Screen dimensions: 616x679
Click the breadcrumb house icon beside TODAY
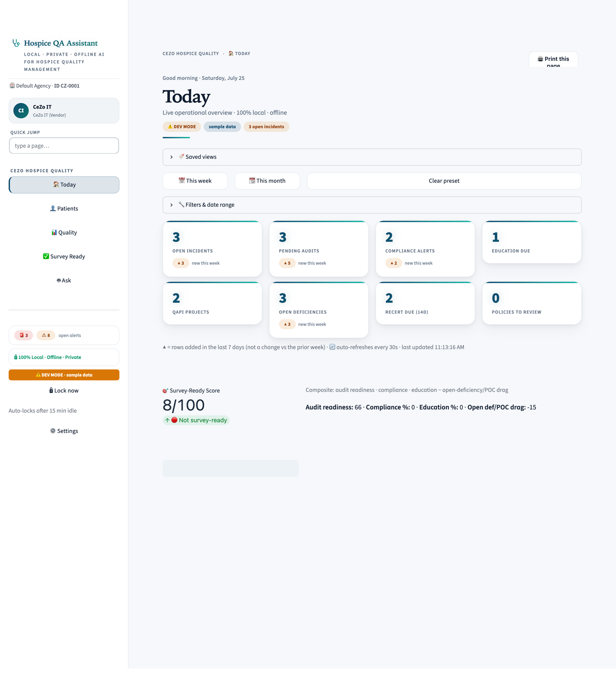point(231,53)
